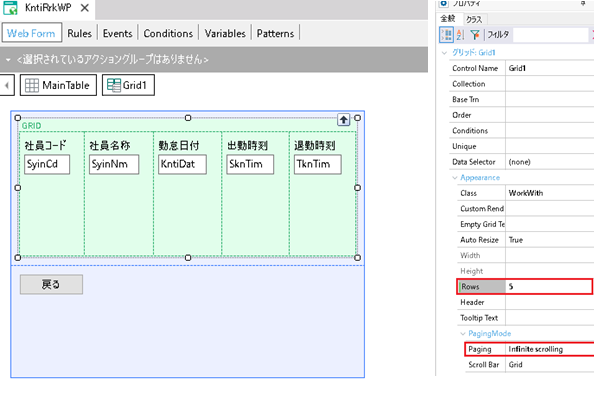Viewport: 594px width, 398px height.
Task: Select the Unique property row
Action: [x=522, y=146]
